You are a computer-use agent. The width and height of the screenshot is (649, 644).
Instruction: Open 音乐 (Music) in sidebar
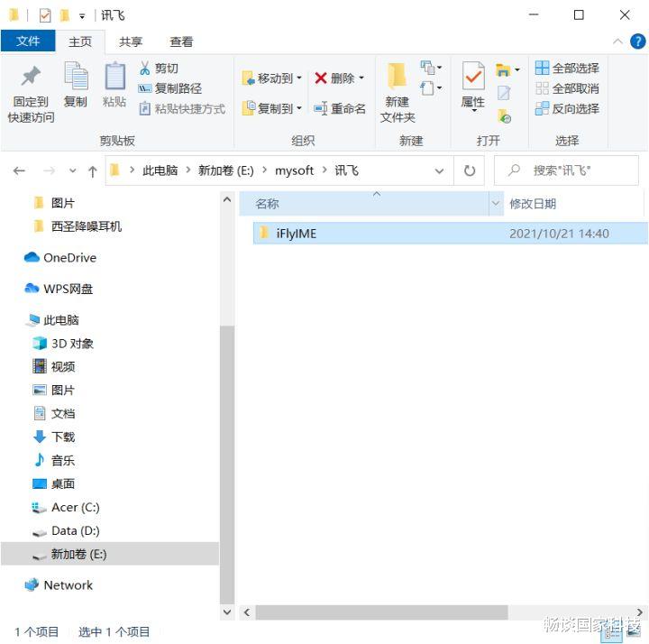[54, 460]
